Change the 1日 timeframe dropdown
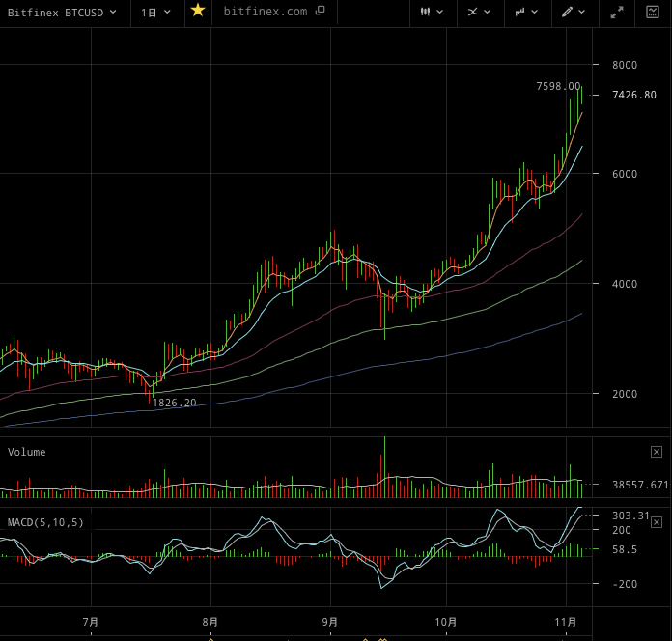This screenshot has height=641, width=672. tap(156, 13)
